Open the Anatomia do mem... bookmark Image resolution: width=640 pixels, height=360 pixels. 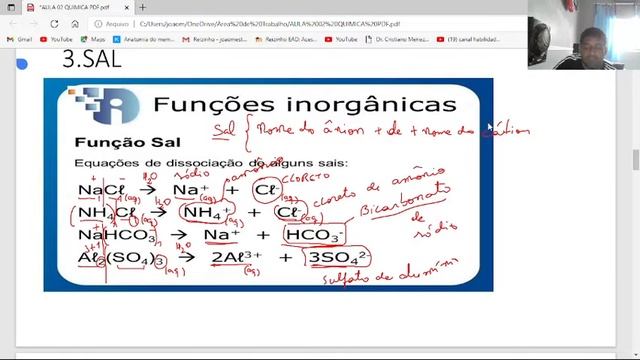tap(144, 40)
